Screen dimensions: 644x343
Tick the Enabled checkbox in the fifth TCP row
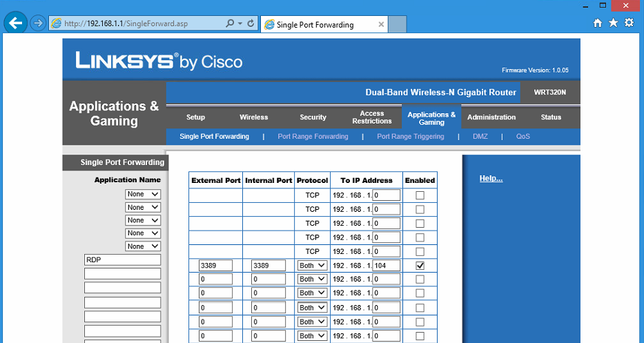pos(420,251)
